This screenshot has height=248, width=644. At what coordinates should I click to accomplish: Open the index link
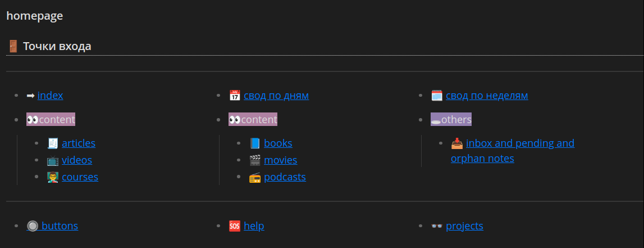(x=50, y=96)
